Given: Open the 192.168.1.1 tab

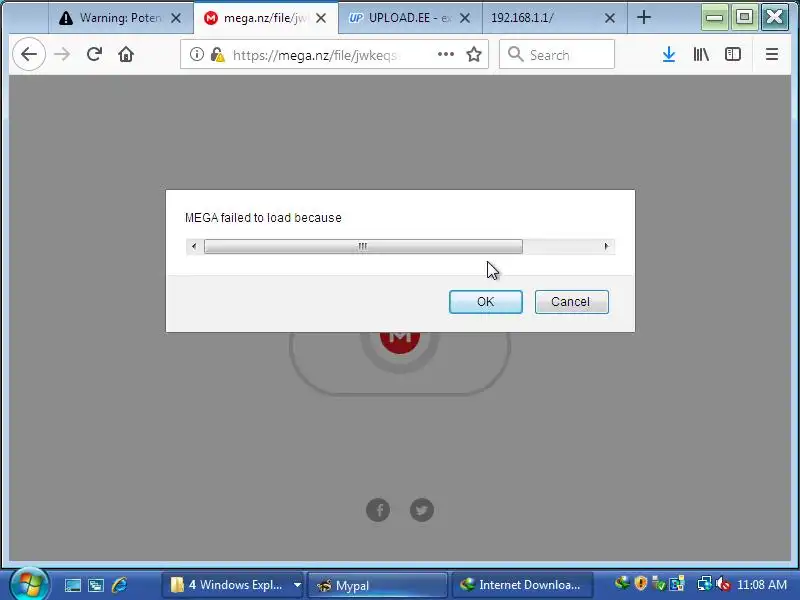Looking at the screenshot, I should [x=555, y=18].
